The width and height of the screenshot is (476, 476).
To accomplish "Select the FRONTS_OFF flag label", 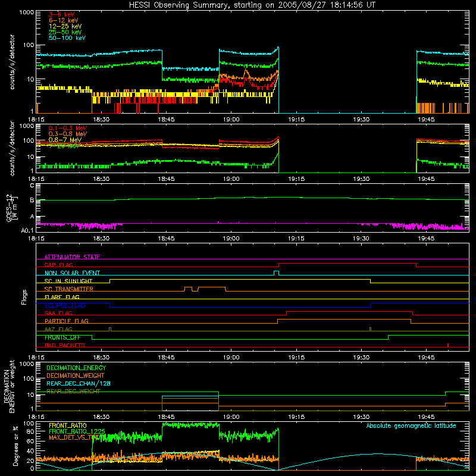I will click(x=62, y=337).
